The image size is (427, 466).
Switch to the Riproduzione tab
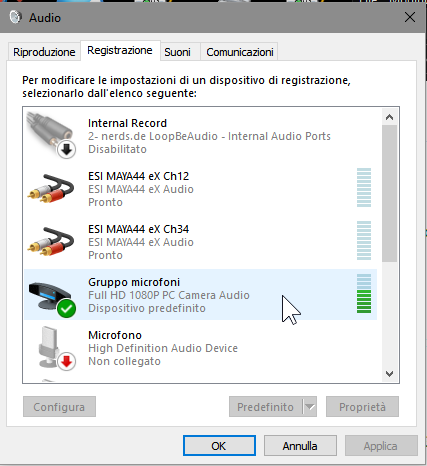pyautogui.click(x=44, y=52)
